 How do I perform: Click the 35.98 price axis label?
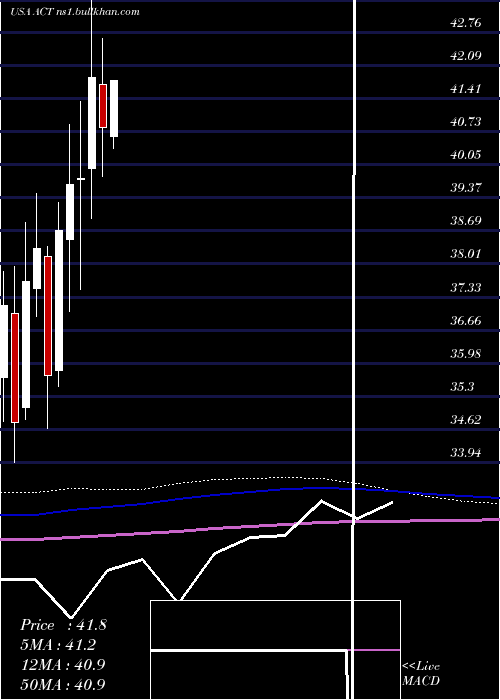pyautogui.click(x=466, y=354)
